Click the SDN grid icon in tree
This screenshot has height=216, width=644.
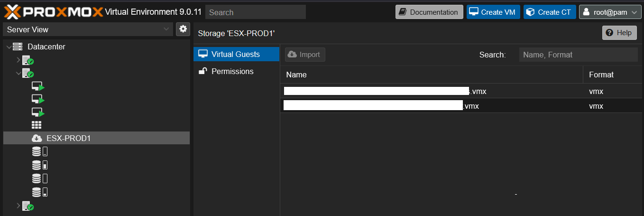tap(37, 125)
